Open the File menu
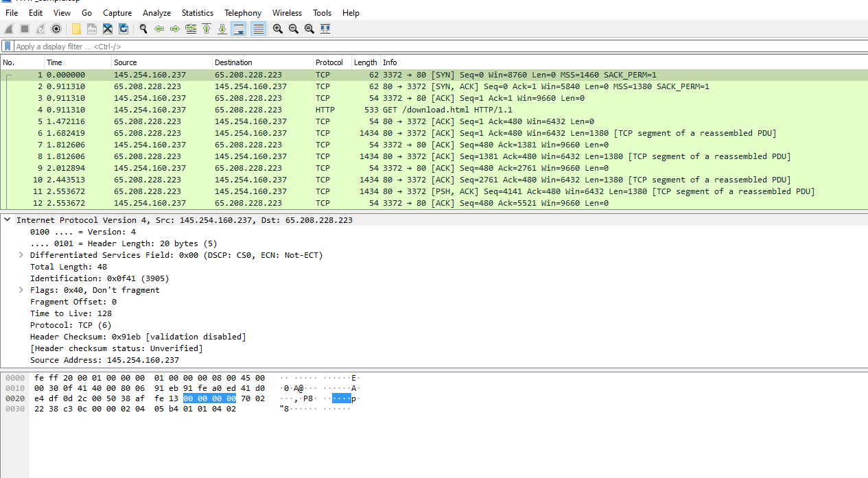Screen dimensions: 868x478 tap(12, 13)
